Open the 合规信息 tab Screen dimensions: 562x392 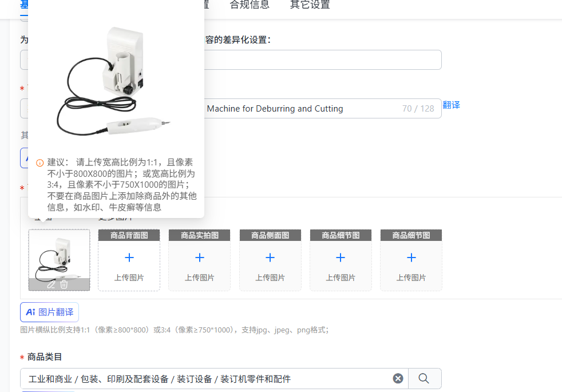(250, 5)
